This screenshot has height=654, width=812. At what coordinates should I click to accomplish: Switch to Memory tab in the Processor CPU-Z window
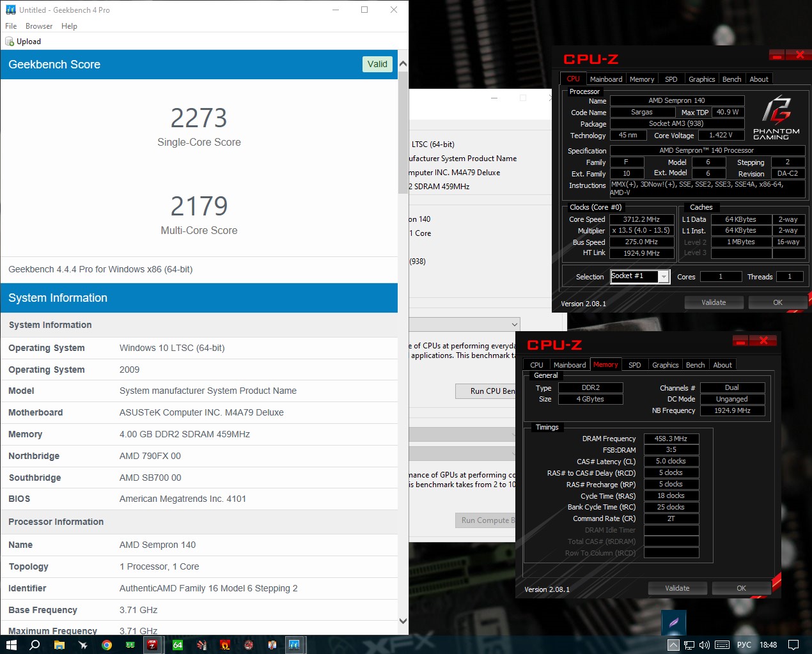coord(642,79)
